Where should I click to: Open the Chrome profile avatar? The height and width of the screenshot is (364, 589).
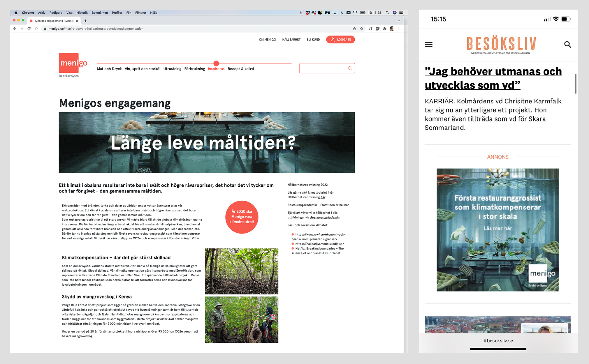[392, 29]
